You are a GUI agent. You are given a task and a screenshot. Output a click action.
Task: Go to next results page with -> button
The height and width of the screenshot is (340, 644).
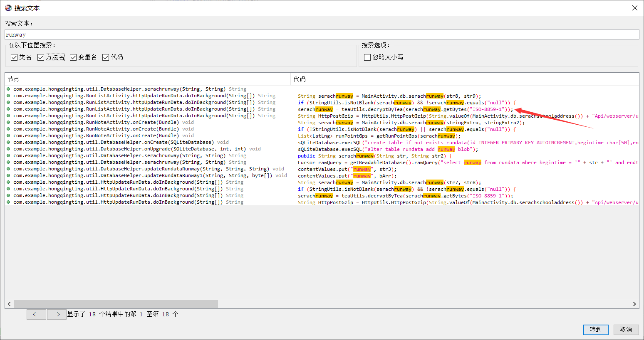(x=57, y=314)
